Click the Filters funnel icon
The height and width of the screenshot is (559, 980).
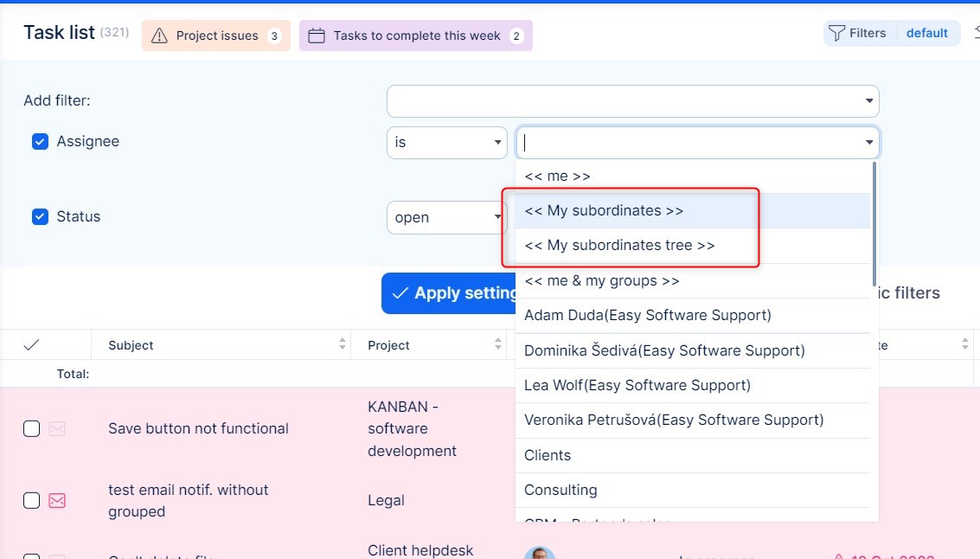(x=836, y=33)
